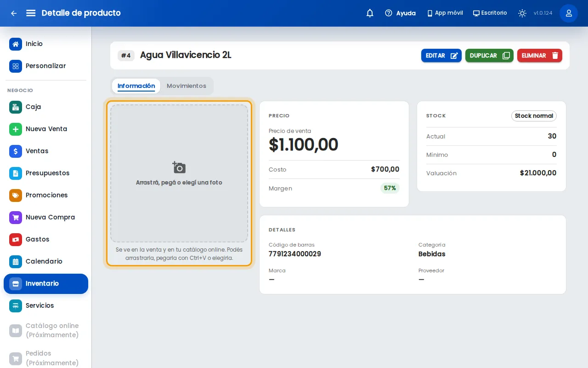Image resolution: width=588 pixels, height=368 pixels.
Task: Click the DUPLICAR button
Action: coord(489,56)
